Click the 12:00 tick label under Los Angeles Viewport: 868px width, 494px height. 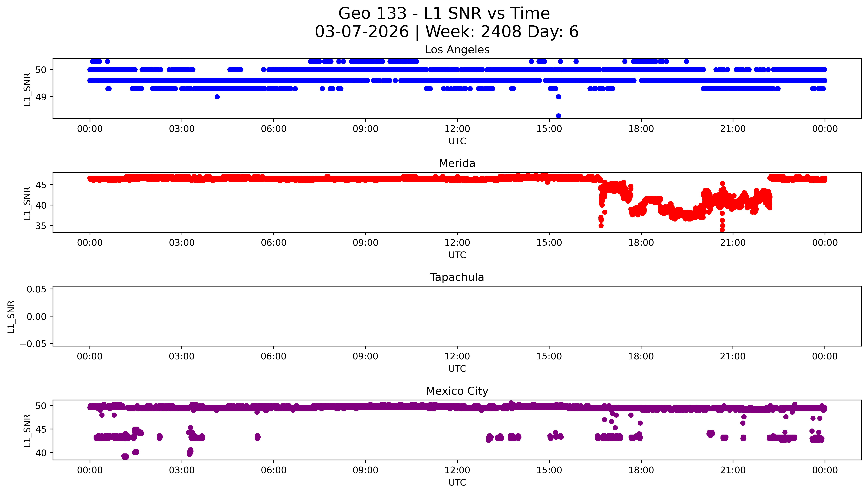(x=457, y=129)
